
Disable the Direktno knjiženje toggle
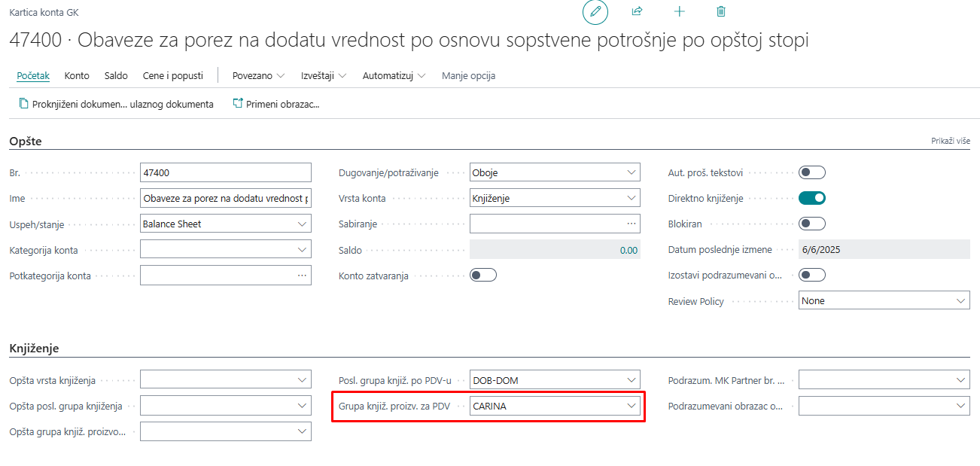pyautogui.click(x=811, y=197)
